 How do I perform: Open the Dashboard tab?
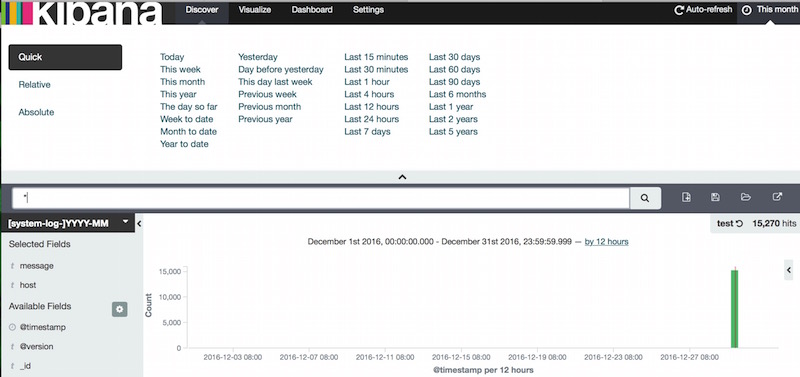click(x=312, y=10)
